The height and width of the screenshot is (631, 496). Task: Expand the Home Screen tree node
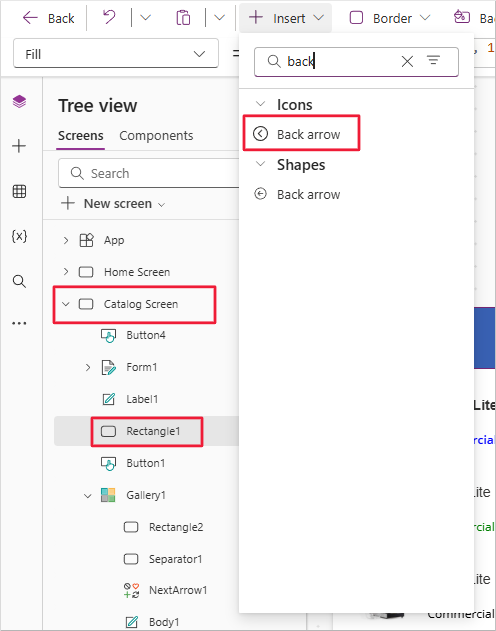[66, 272]
